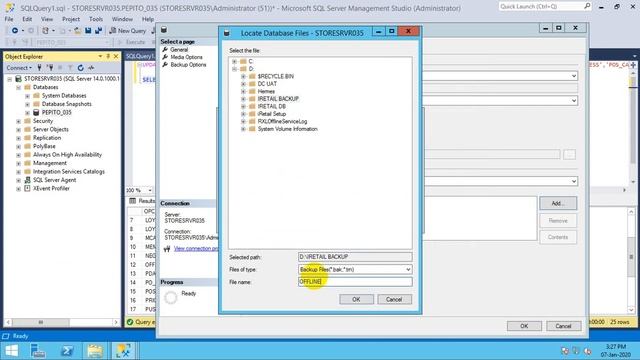The width and height of the screenshot is (640, 360).
Task: Click the Save icon in toolbar
Action: 88,31
